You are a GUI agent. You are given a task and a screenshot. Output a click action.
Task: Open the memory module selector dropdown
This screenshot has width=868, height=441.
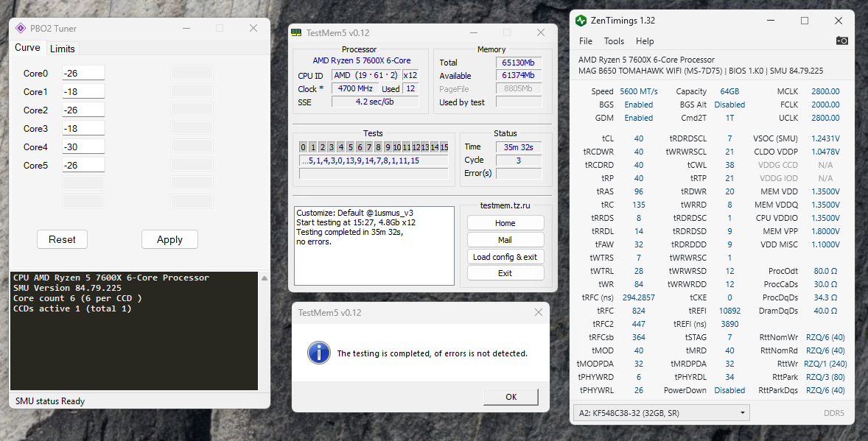point(662,413)
